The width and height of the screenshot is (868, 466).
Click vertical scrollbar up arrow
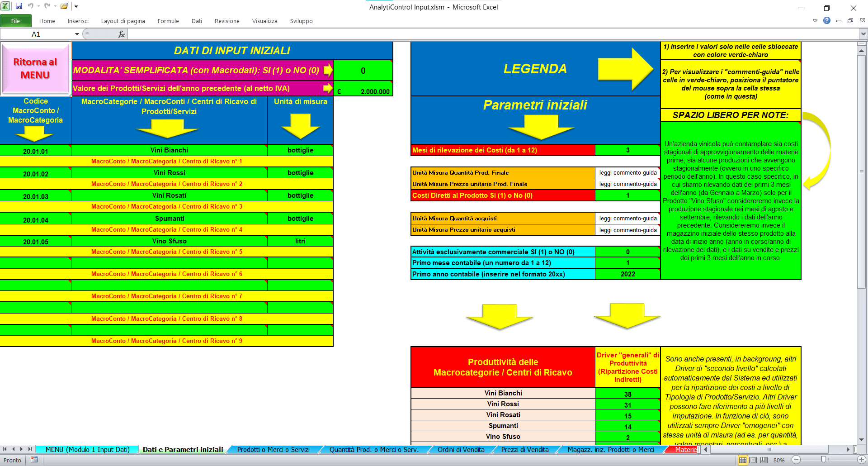862,51
